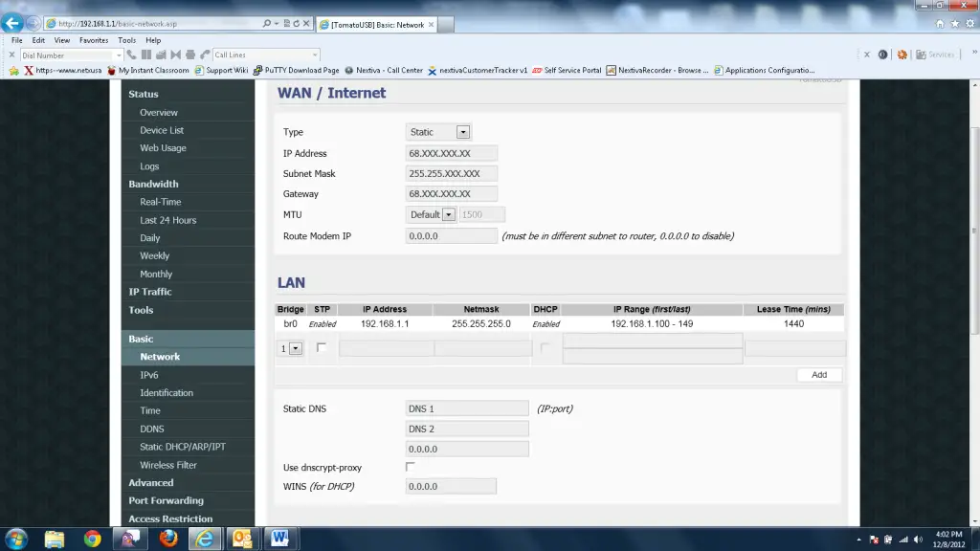Open the IE Tools gear icon
This screenshot has height=551, width=980.
click(x=970, y=24)
